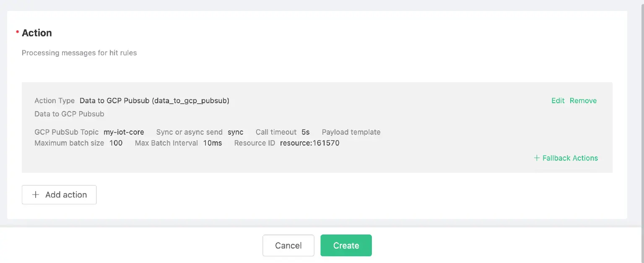Viewport: 644px width, 263px height.
Task: Click the GCP PubSub Topic value my-iot-core
Action: (123, 132)
